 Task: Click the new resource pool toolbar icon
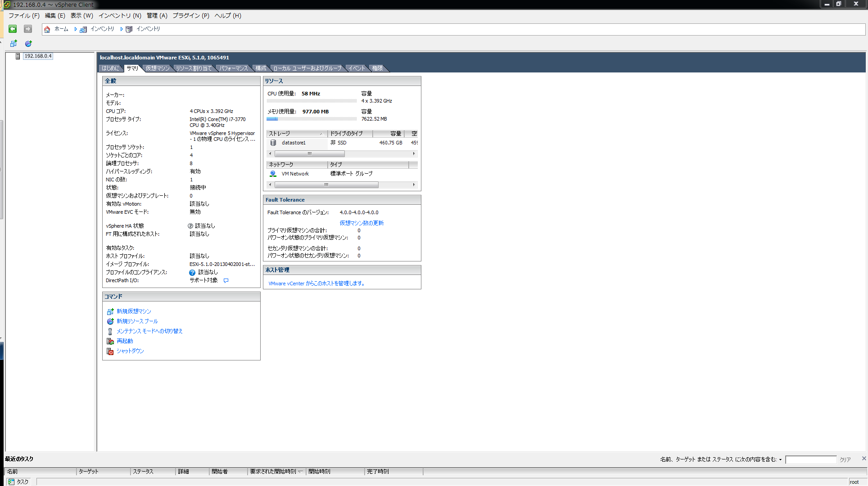coord(28,44)
